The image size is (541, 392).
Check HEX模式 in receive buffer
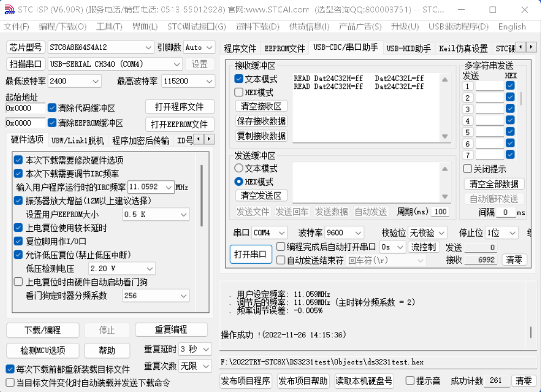coord(239,93)
